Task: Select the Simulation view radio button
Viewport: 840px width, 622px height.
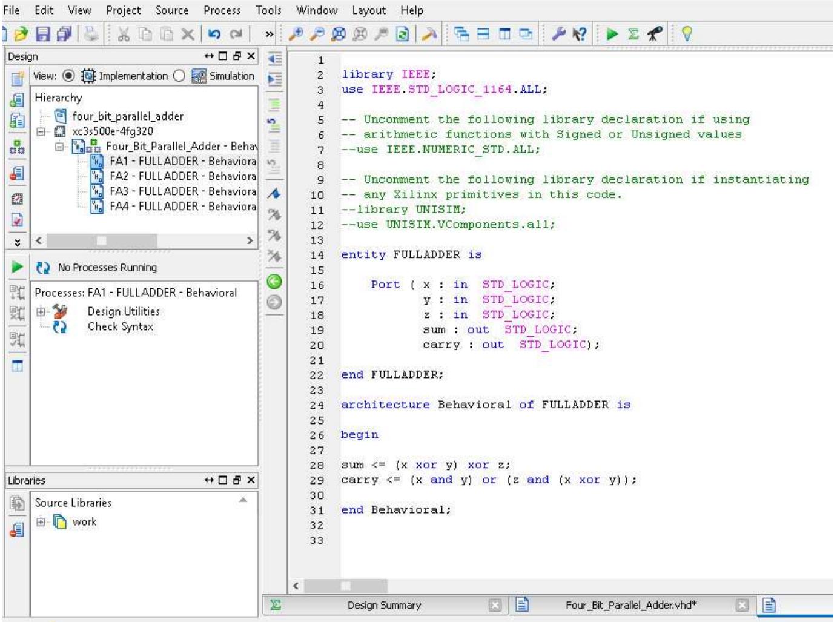Action: (x=179, y=76)
